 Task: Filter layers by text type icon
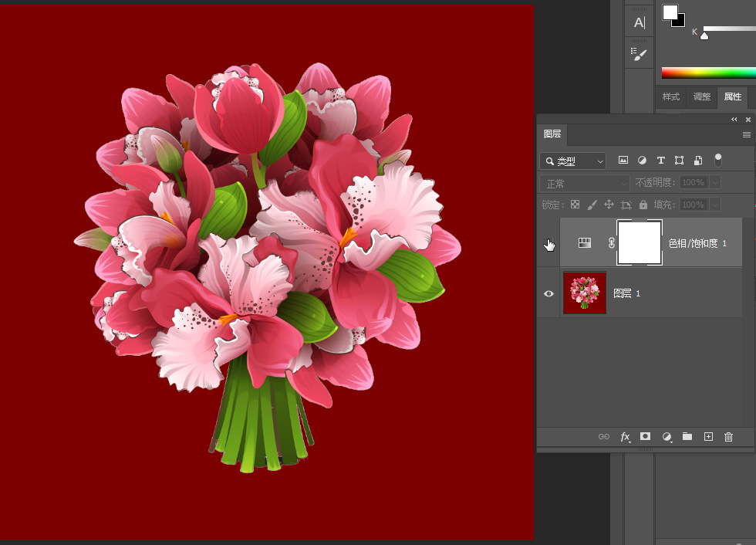(660, 161)
